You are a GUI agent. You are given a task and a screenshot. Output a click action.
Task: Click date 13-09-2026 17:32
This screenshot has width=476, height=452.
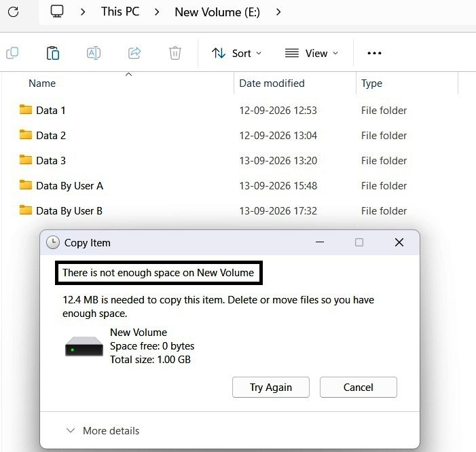[278, 211]
